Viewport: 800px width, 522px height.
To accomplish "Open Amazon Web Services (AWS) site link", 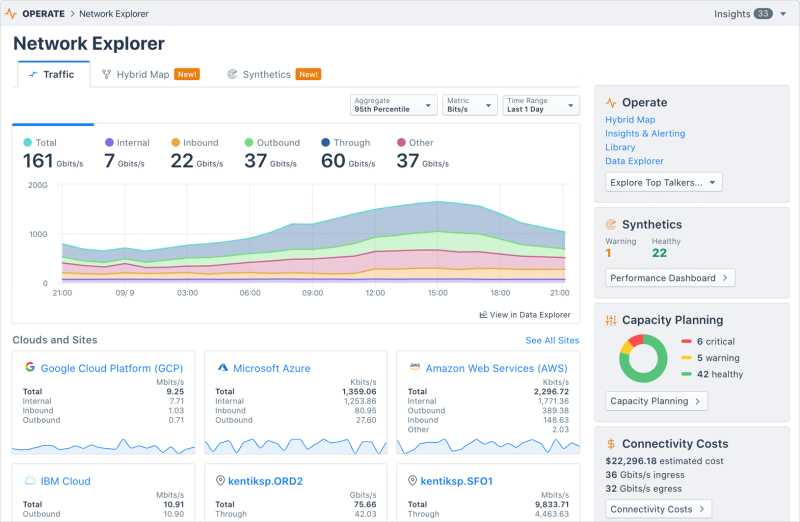I will pyautogui.click(x=496, y=368).
